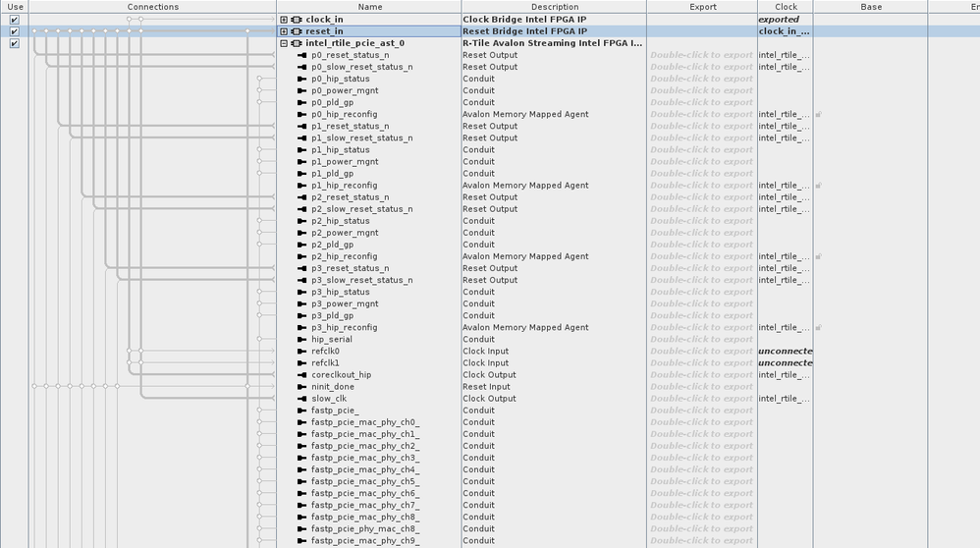This screenshot has width=980, height=548.
Task: Click the Description column header
Action: (555, 7)
